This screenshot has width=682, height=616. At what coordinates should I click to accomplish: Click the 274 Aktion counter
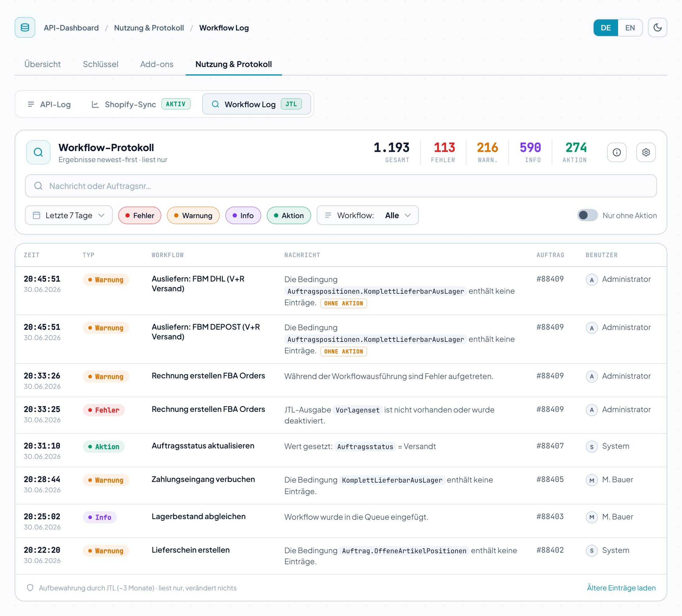click(x=575, y=152)
